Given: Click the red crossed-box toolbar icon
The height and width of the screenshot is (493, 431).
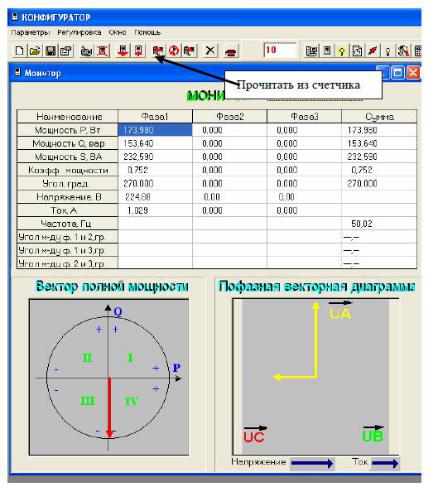Looking at the screenshot, I should [103, 51].
